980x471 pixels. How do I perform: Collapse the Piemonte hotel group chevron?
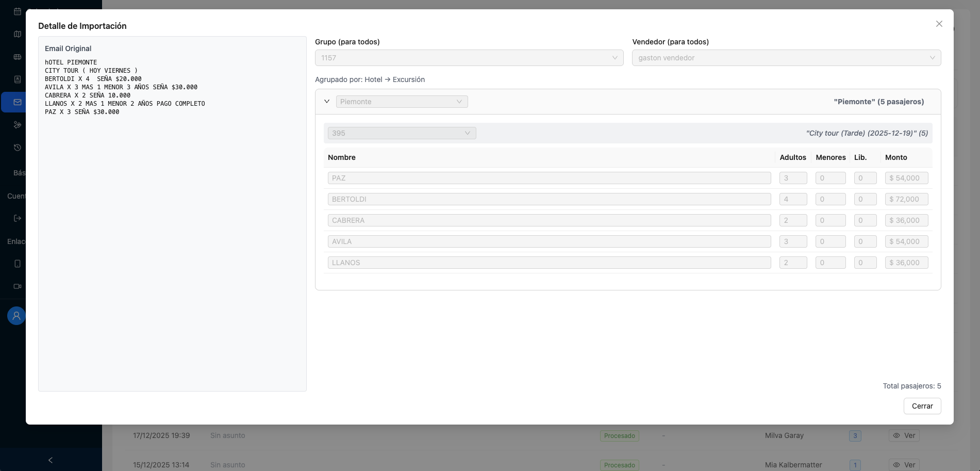point(327,102)
